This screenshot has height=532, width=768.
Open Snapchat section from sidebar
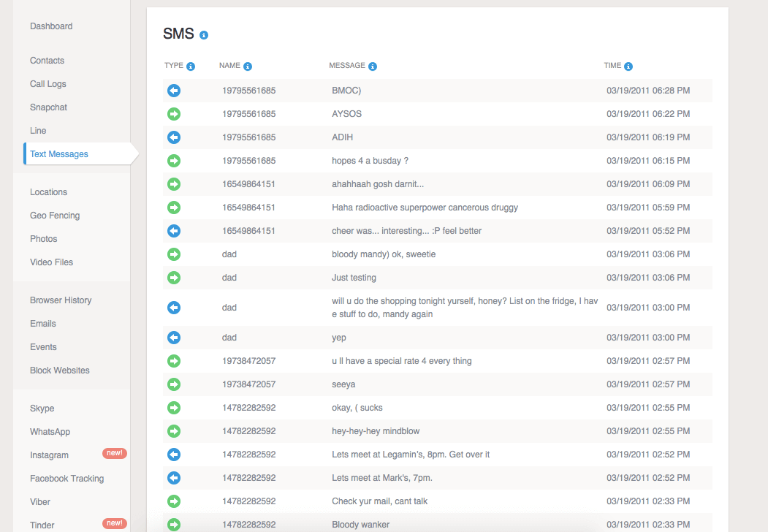pos(48,107)
